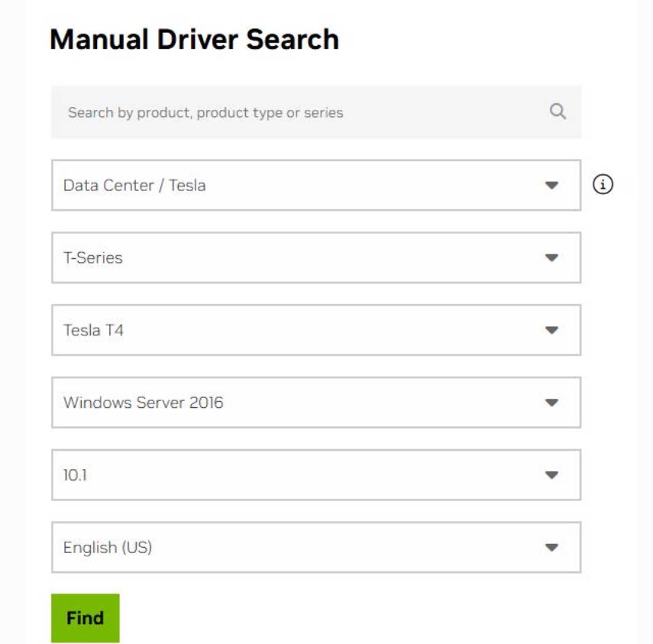The height and width of the screenshot is (644, 653).
Task: Open the 10.1 CUDA toolkit version dropdown
Action: [316, 475]
